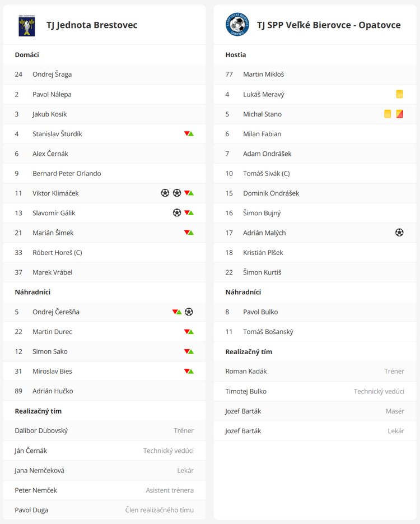This screenshot has width=420, height=524.
Task: Click Stanislav Šturdík's substitution arrows icon
Action: (x=189, y=134)
